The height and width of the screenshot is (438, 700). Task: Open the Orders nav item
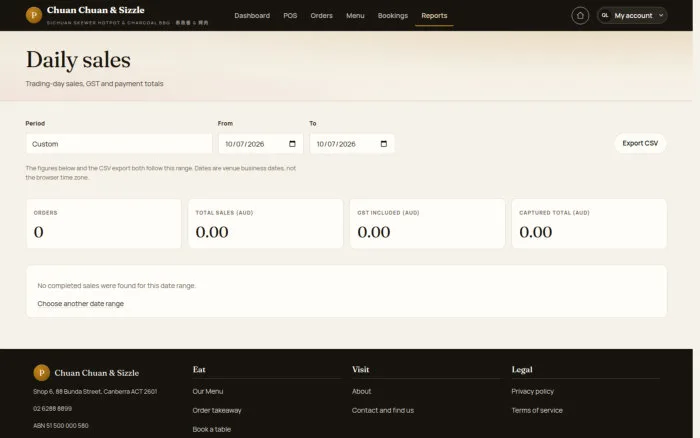(x=321, y=16)
